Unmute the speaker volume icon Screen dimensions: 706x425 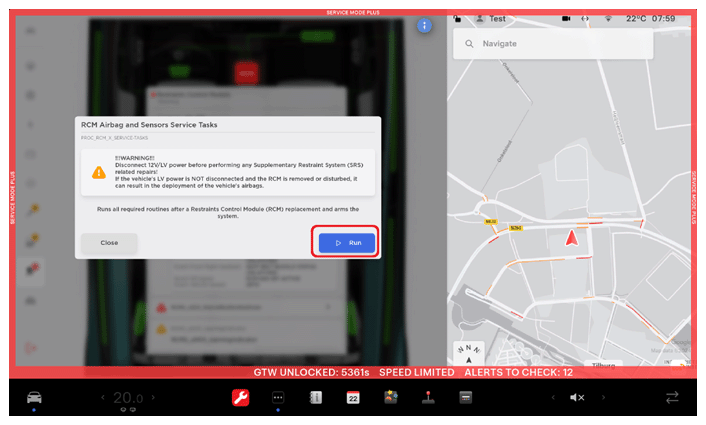577,397
